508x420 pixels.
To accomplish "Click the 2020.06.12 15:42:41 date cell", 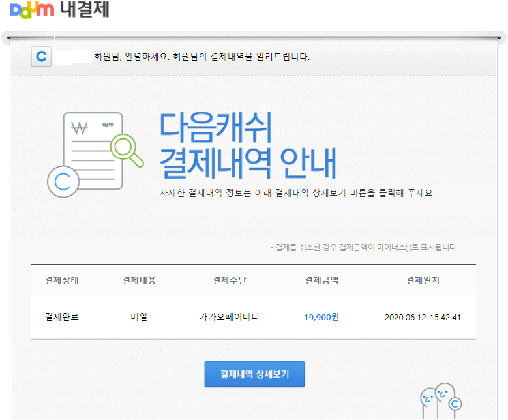I will coord(423,317).
